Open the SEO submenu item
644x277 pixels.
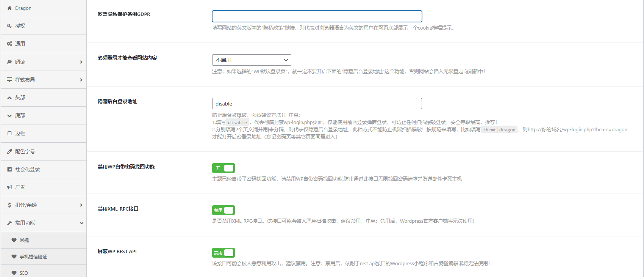point(23,273)
